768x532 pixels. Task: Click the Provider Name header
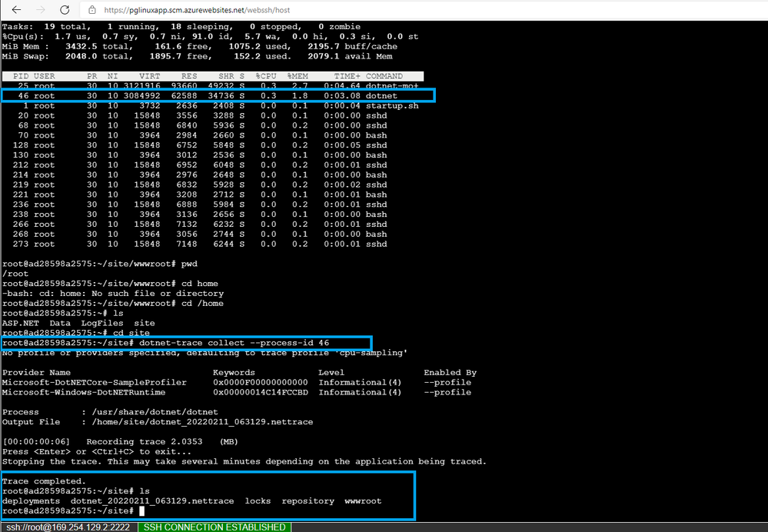[36, 372]
